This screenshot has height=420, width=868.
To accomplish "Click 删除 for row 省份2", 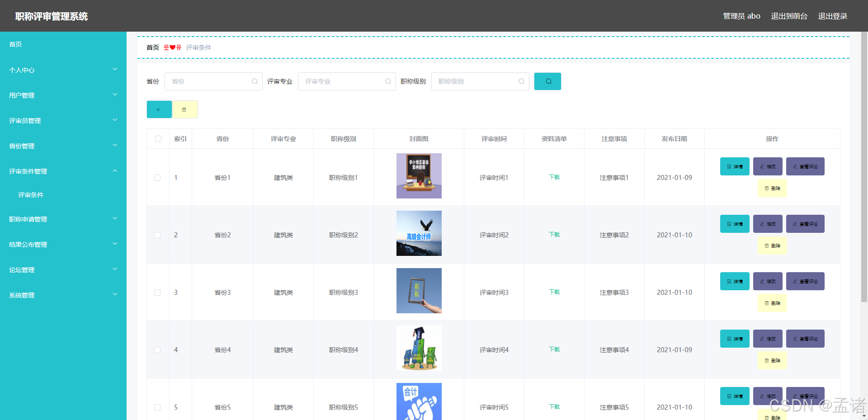I will [772, 245].
